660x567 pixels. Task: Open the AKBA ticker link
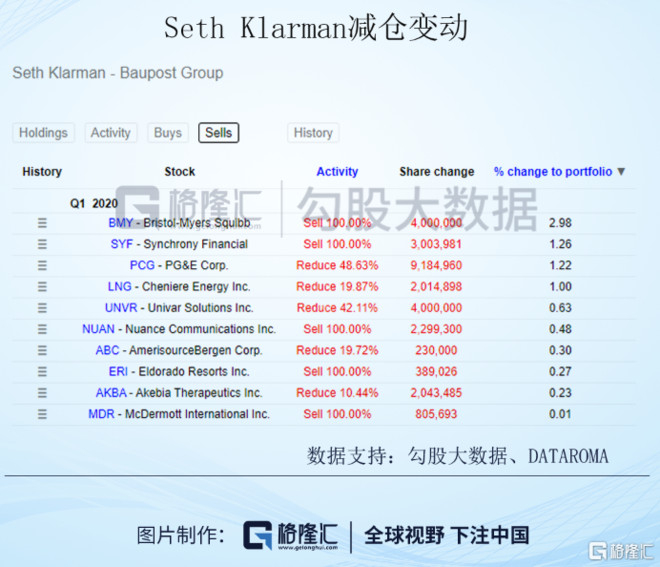(111, 393)
